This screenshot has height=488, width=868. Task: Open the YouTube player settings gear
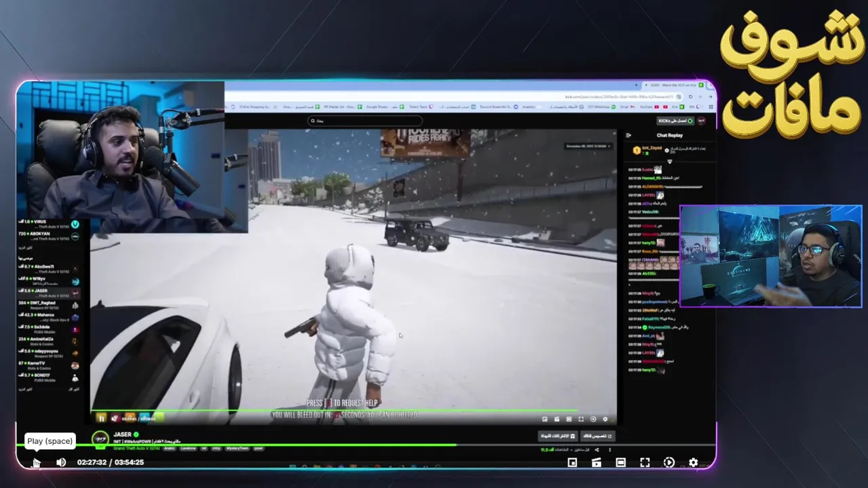click(693, 462)
